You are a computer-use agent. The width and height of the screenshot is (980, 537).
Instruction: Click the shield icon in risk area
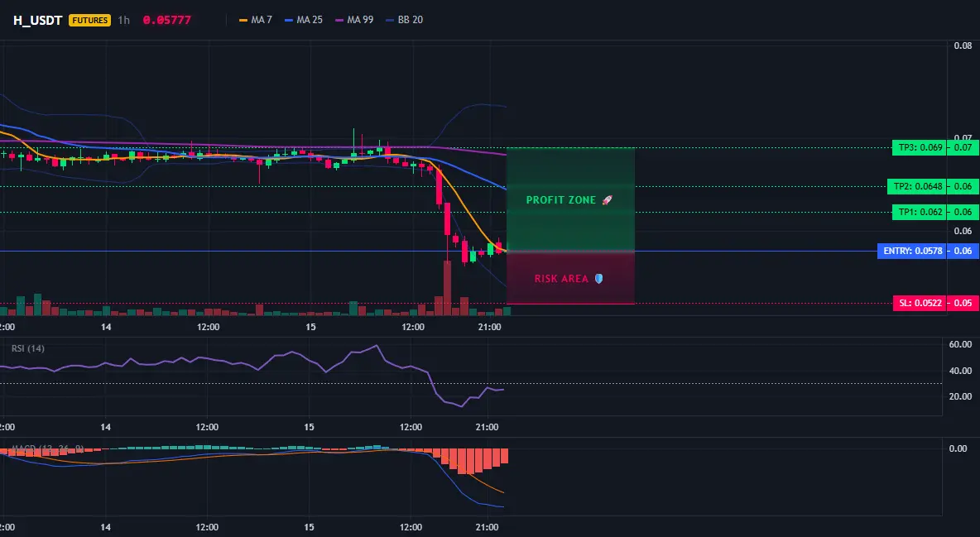tap(598, 279)
